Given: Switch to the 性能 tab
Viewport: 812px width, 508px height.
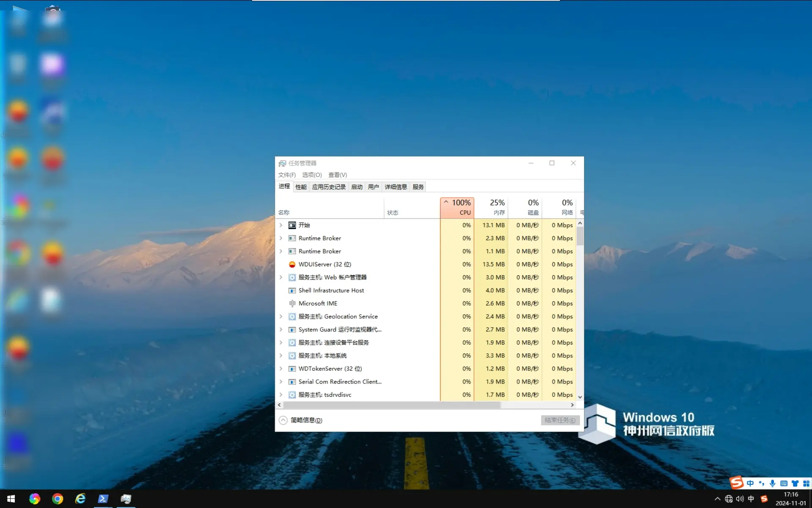Looking at the screenshot, I should (301, 187).
